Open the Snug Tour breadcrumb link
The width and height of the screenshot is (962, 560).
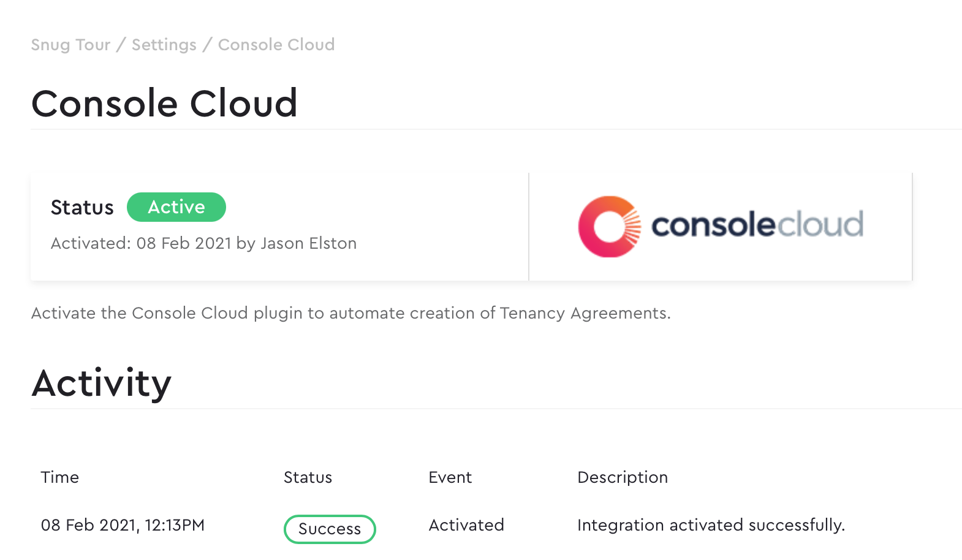pos(70,45)
